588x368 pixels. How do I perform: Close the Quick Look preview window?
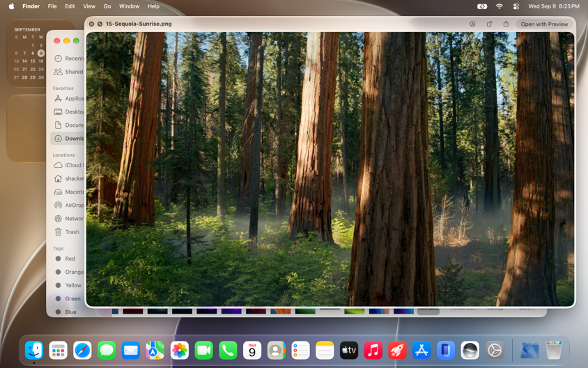coord(91,24)
